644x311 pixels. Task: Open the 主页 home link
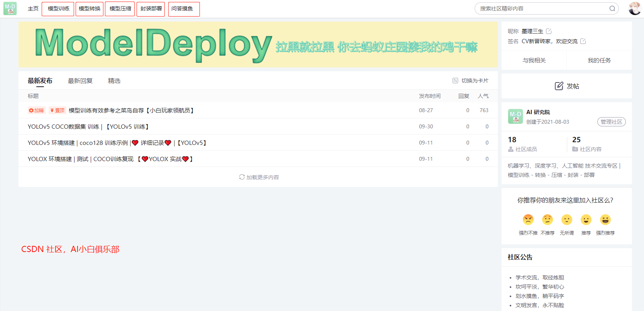[x=33, y=8]
